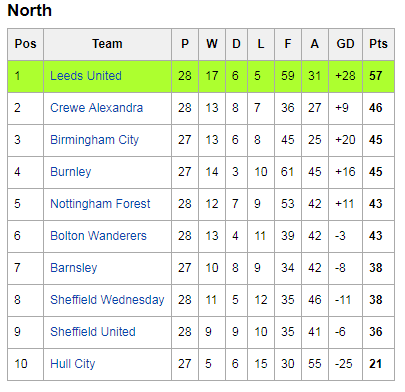Open the Barnsley team link
Image resolution: width=405 pixels, height=392 pixels.
74,268
